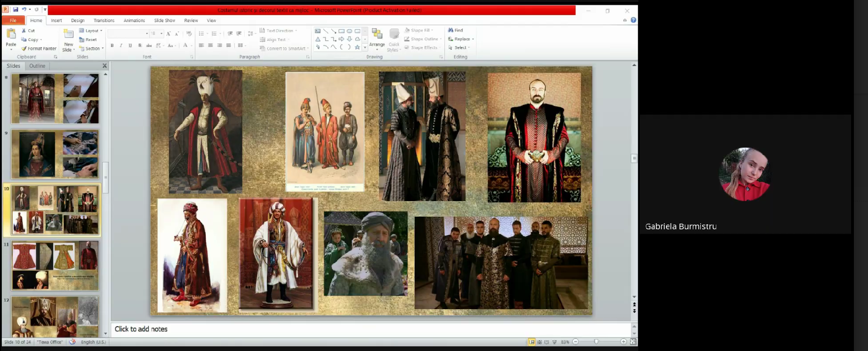Toggle Strikethrough formatting
The width and height of the screenshot is (868, 351).
click(x=149, y=45)
